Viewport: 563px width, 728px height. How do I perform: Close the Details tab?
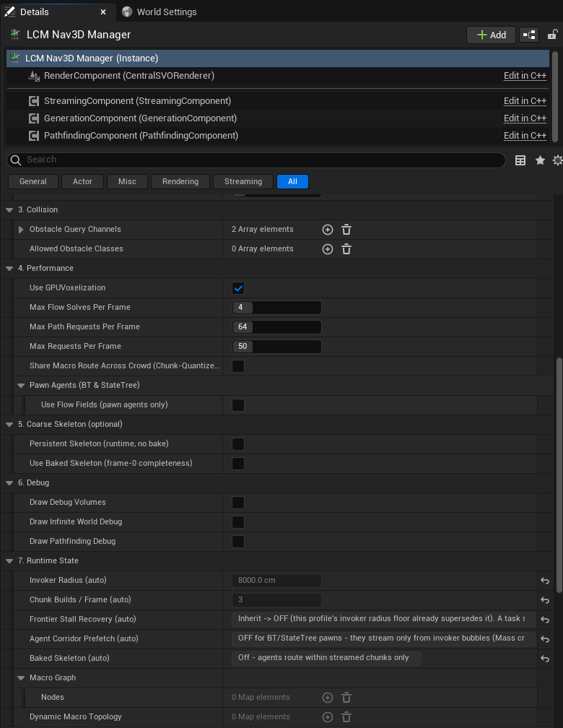point(103,12)
